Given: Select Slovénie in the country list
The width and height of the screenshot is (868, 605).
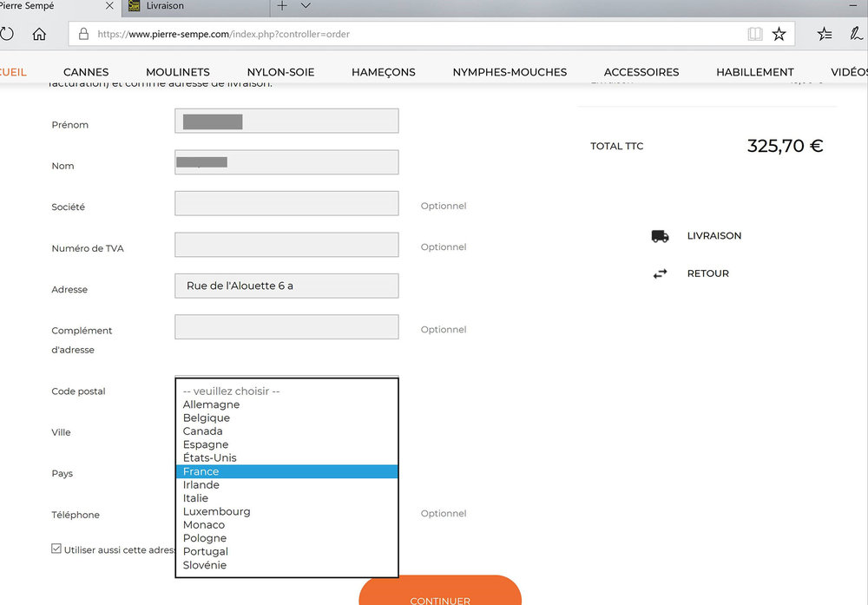Looking at the screenshot, I should (286, 565).
